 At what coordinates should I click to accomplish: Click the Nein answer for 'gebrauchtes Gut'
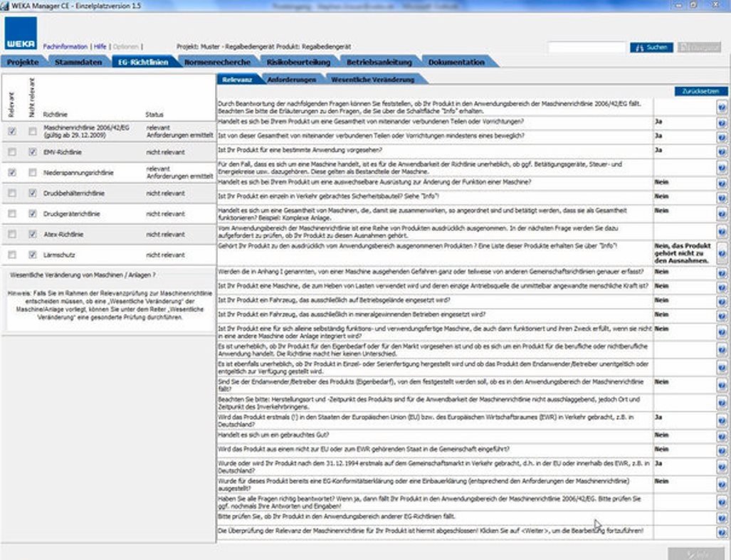tap(661, 435)
